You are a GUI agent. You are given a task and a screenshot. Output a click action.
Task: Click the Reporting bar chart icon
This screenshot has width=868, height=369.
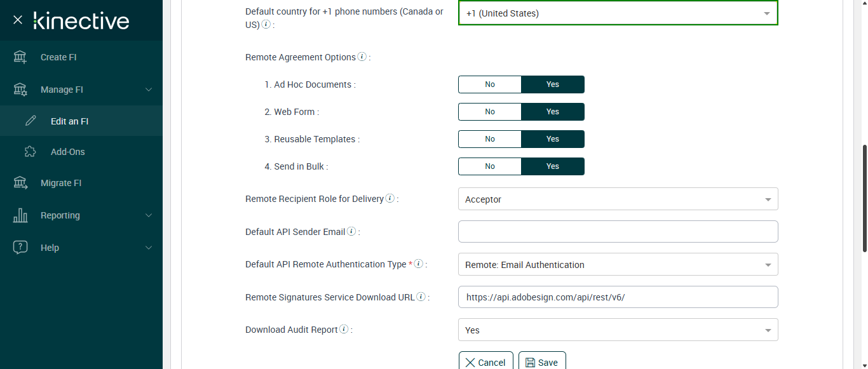pos(20,215)
